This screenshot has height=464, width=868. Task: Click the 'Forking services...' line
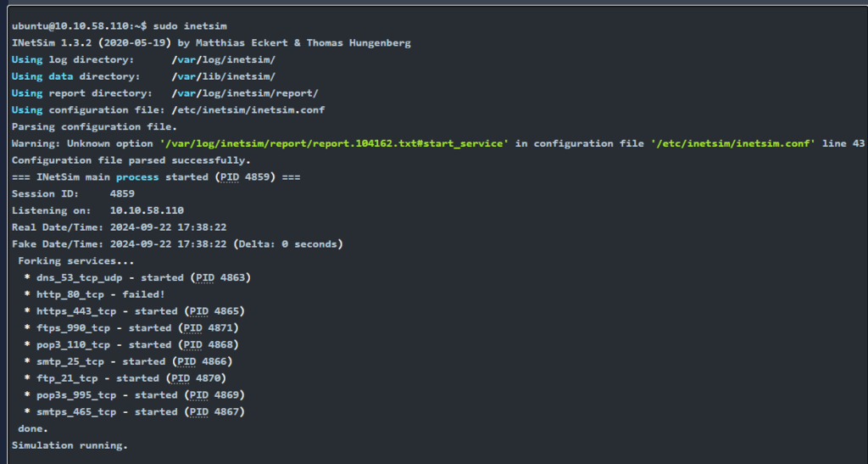[75, 260]
